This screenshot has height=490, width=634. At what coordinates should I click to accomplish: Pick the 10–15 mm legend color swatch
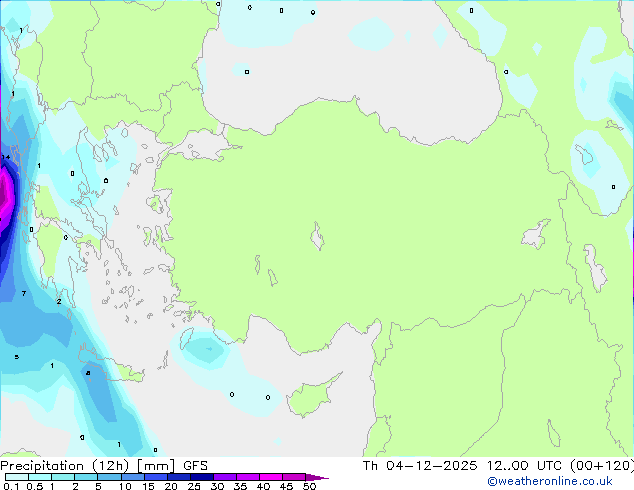[132, 477]
